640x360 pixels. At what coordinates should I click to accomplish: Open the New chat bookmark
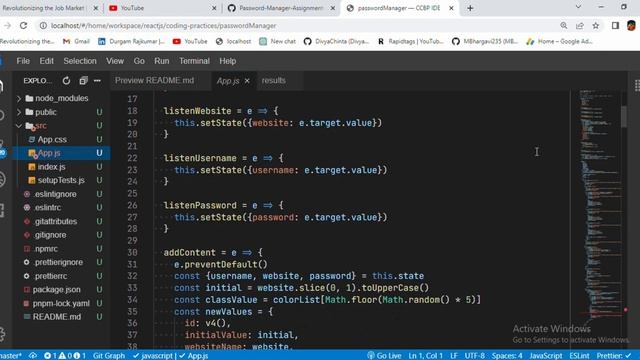coord(278,41)
